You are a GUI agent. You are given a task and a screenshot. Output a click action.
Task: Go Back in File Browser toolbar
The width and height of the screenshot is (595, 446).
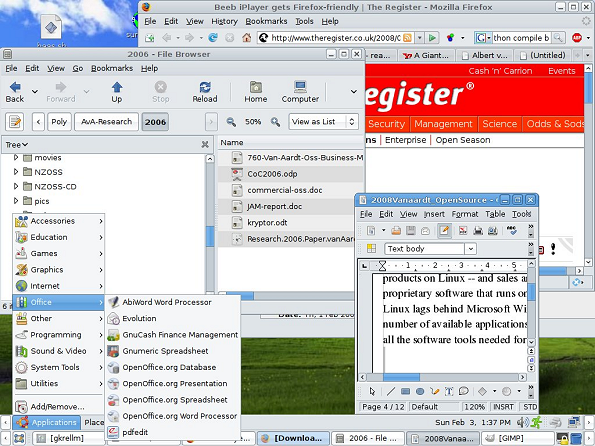[15, 92]
